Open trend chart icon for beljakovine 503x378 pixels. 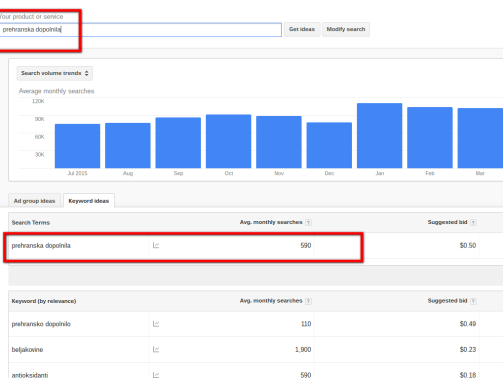[x=156, y=349]
